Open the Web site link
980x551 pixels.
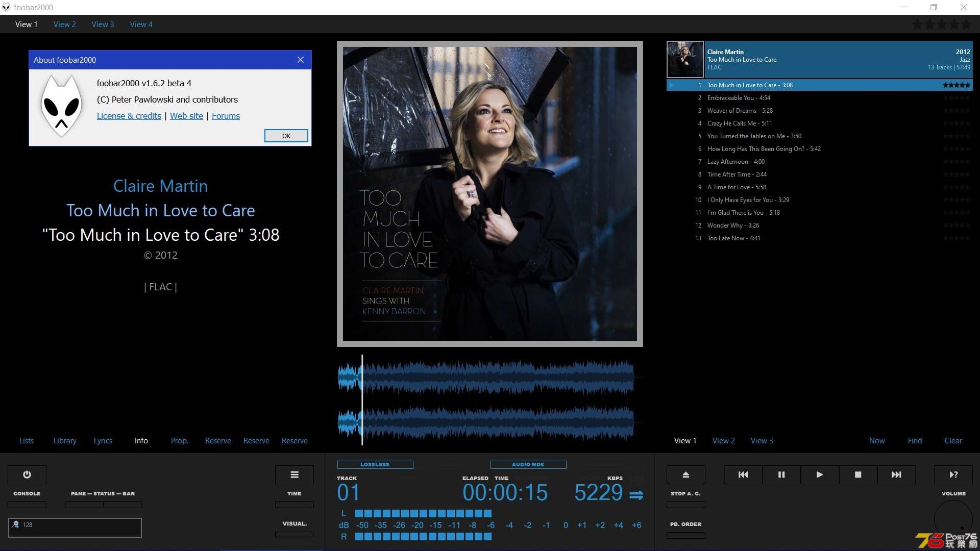click(x=186, y=116)
